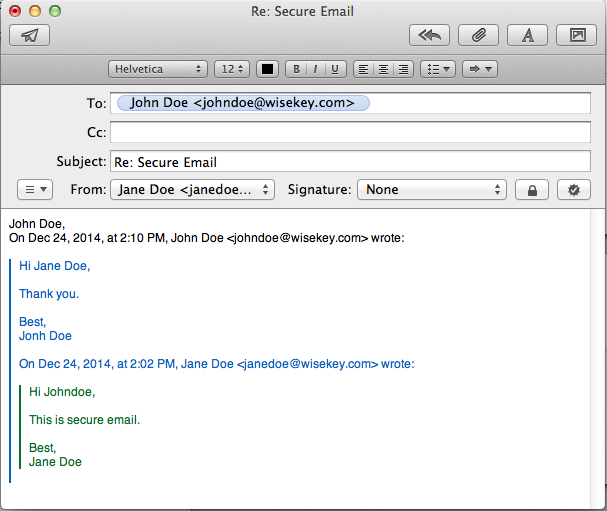Align text left

pos(363,69)
